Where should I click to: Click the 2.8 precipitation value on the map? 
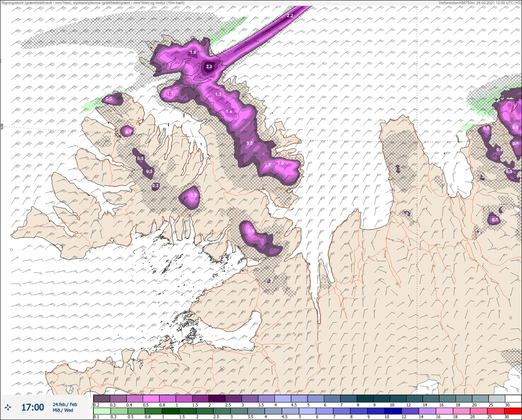coord(209,66)
